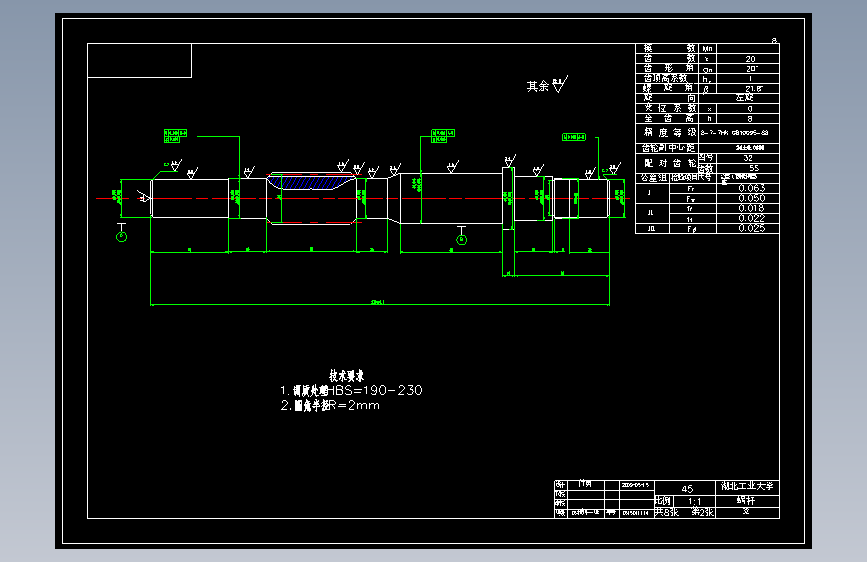Click the 齿顶高系数 row label
This screenshot has width=867, height=562.
[665, 79]
